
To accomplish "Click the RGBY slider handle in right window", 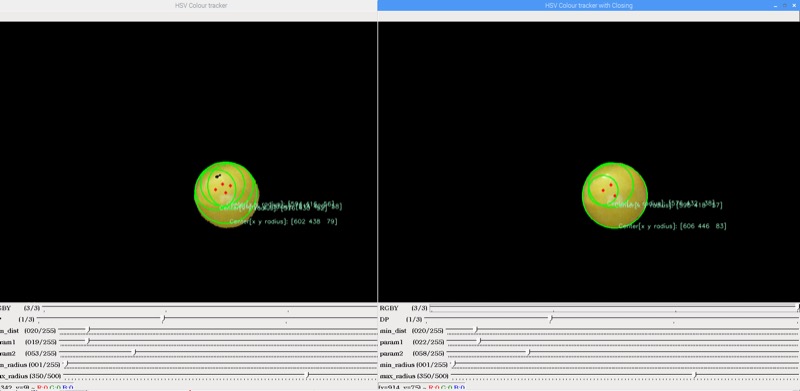I will [x=798, y=307].
